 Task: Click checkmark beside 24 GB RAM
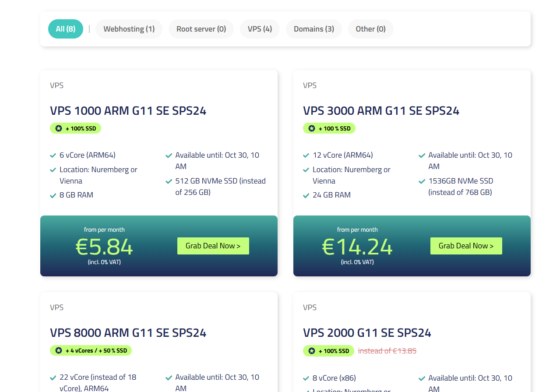(306, 195)
